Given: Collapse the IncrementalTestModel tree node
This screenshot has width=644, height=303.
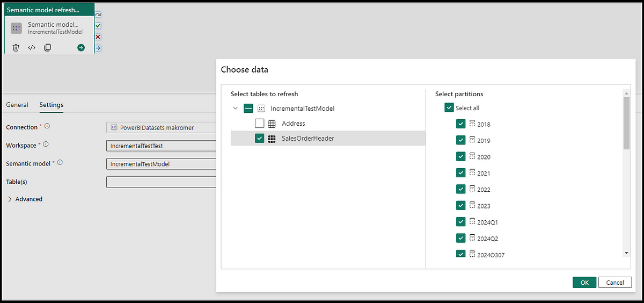Looking at the screenshot, I should (x=235, y=109).
